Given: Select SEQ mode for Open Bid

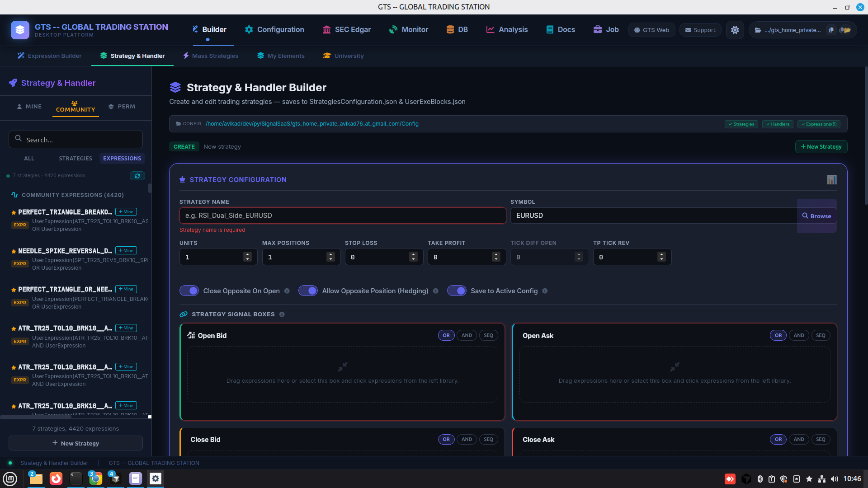Looking at the screenshot, I should [x=489, y=335].
